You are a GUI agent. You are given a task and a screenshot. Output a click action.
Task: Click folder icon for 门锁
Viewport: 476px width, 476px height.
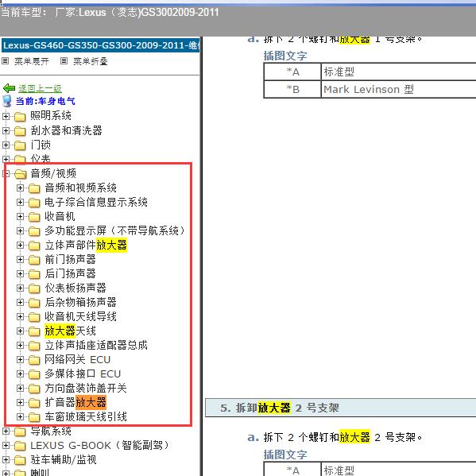[x=20, y=145]
